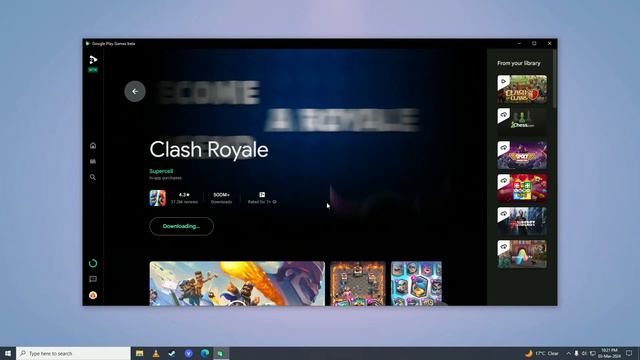This screenshot has height=360, width=640.
Task: Open the Ludo board library game
Action: pyautogui.click(x=522, y=188)
